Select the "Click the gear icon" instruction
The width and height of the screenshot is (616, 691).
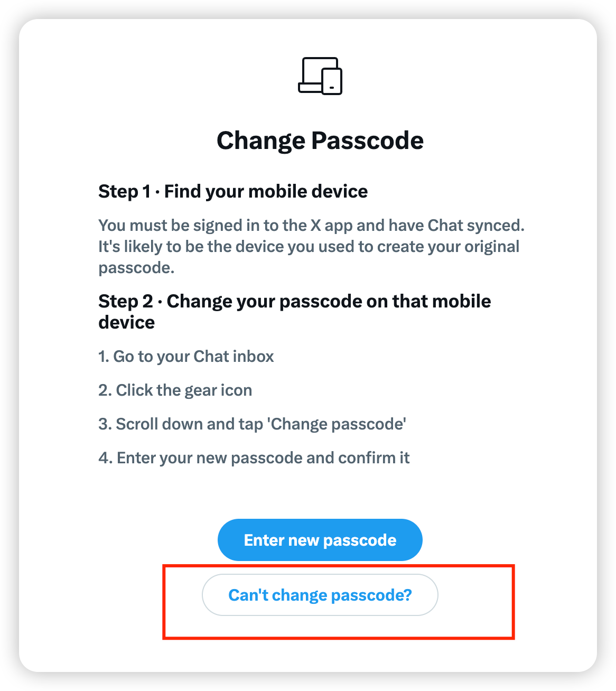(x=175, y=390)
